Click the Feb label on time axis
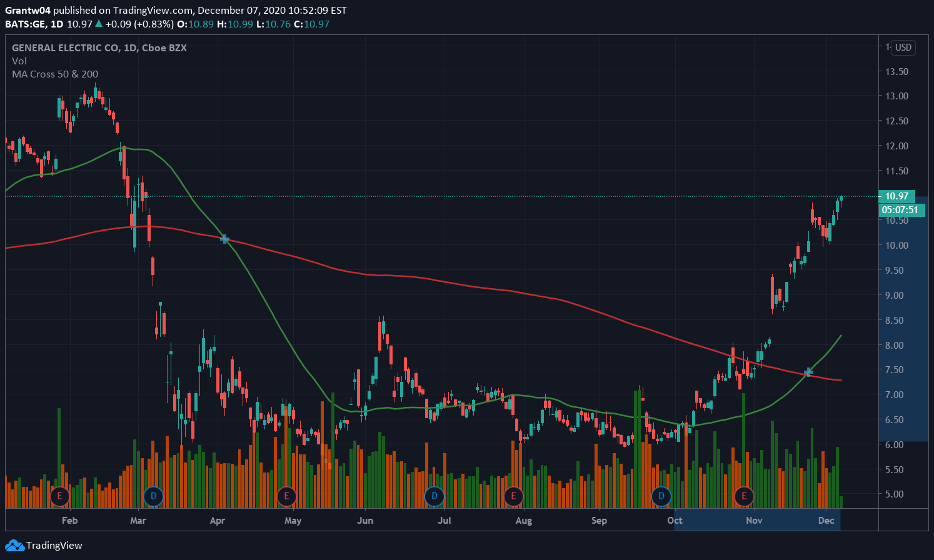Screen dimensions: 934x560 point(70,521)
